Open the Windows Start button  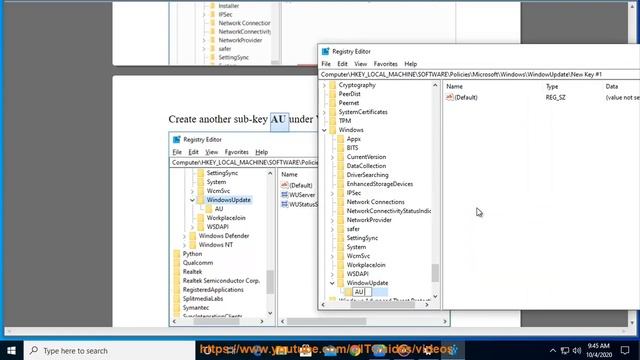pyautogui.click(x=11, y=351)
